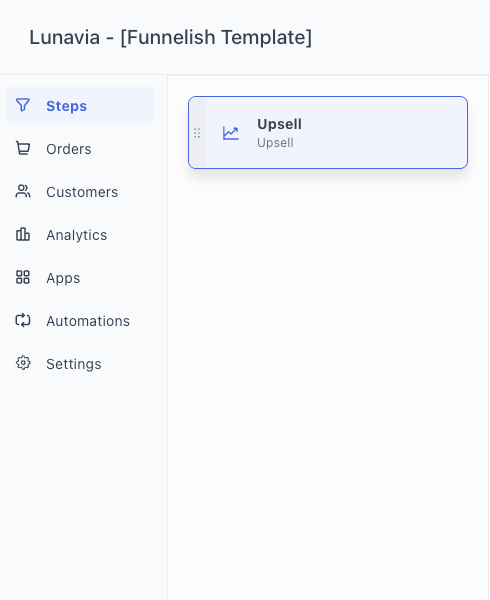
Task: Click the drag handle dots on Upsell step
Action: pos(197,133)
